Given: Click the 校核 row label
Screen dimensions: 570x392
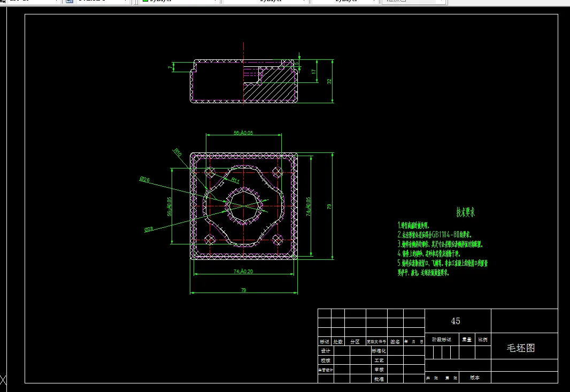Looking at the screenshot, I should [x=326, y=360].
